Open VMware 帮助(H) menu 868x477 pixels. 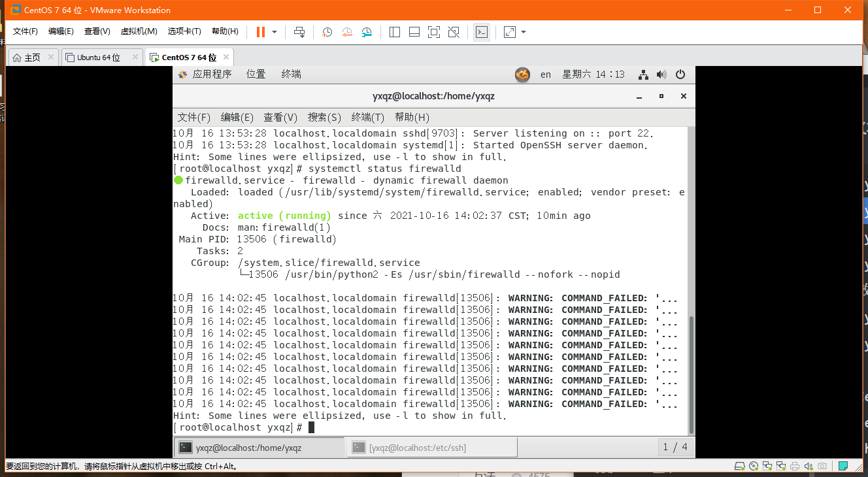pyautogui.click(x=225, y=31)
